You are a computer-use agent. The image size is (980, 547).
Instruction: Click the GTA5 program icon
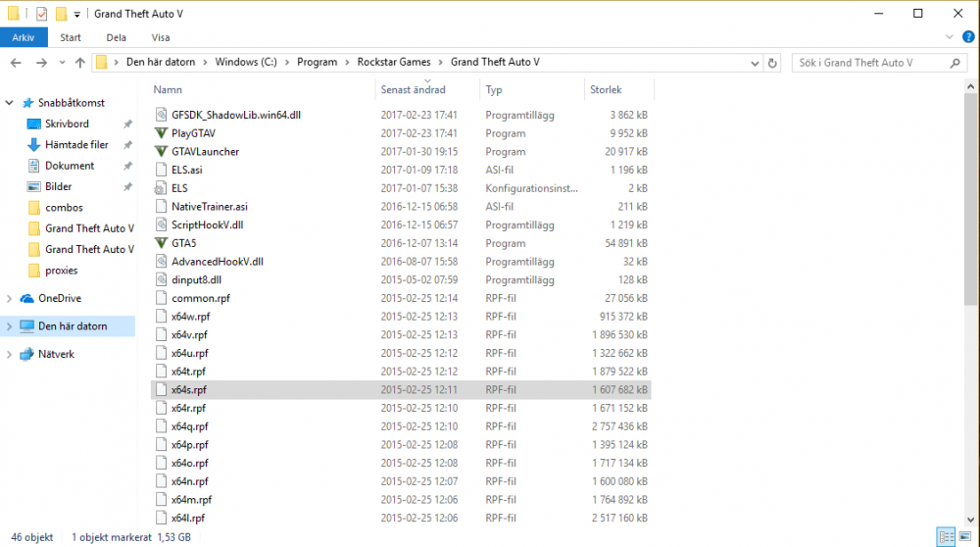[162, 243]
